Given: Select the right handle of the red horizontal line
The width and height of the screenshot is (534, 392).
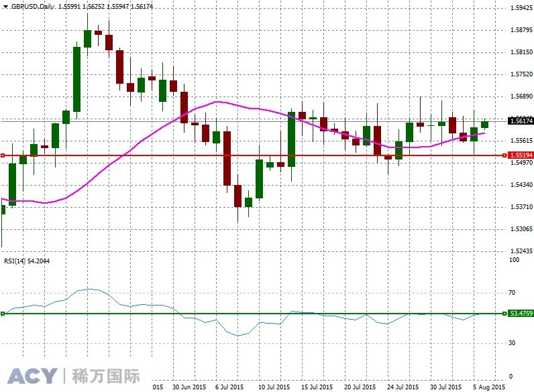Looking at the screenshot, I should pyautogui.click(x=504, y=155).
